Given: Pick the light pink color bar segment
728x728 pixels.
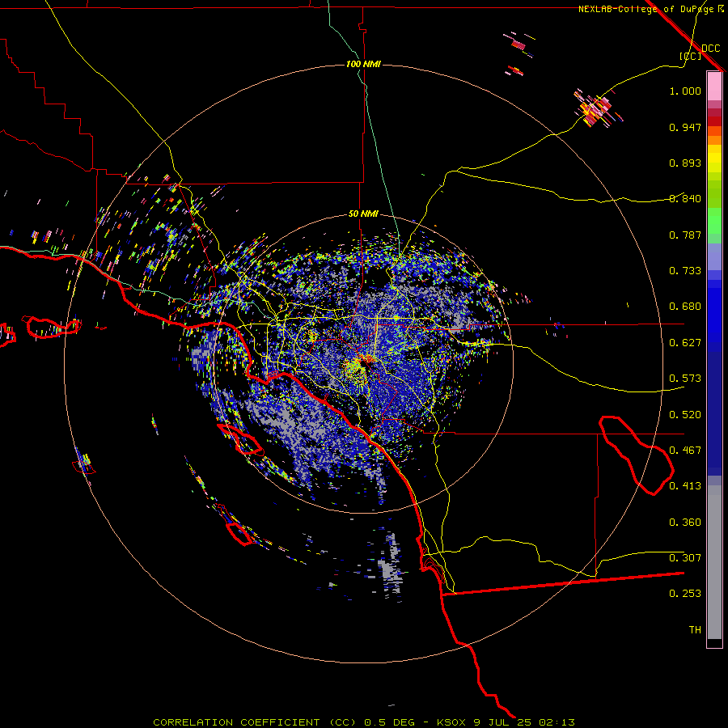Looking at the screenshot, I should (x=714, y=86).
